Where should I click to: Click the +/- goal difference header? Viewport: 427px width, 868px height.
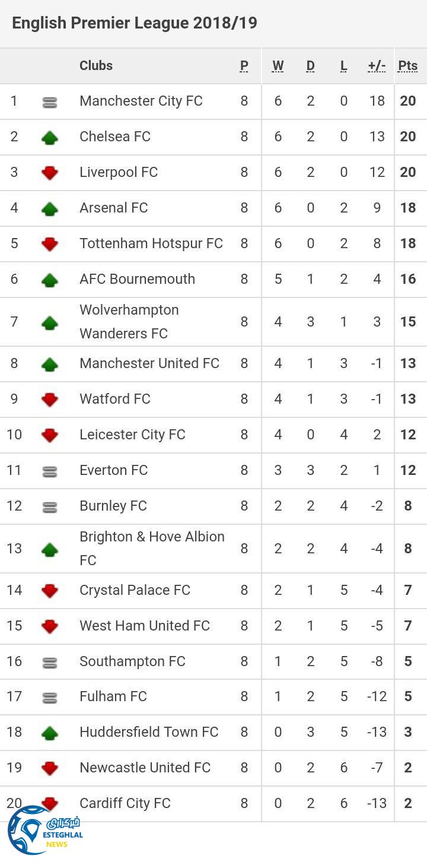pos(377,66)
